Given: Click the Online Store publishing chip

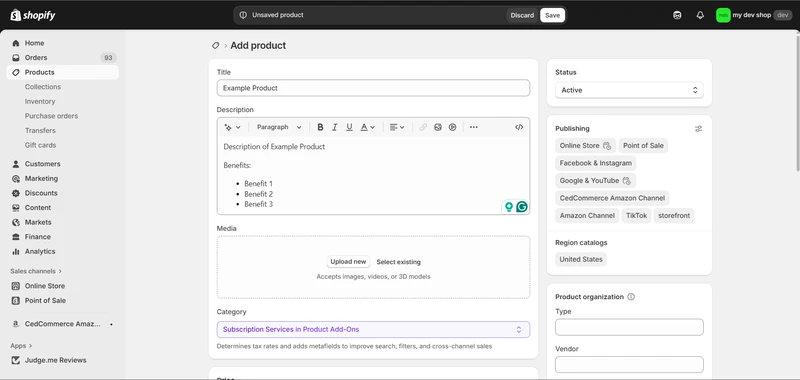Looking at the screenshot, I should (x=585, y=145).
